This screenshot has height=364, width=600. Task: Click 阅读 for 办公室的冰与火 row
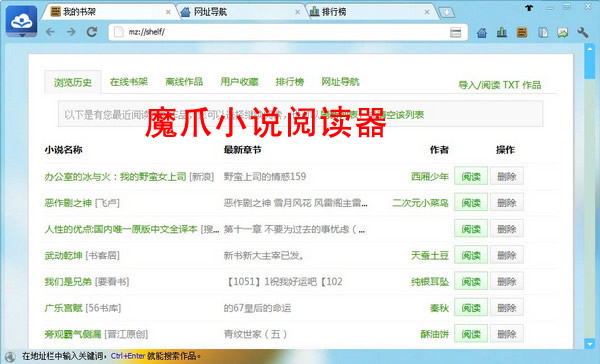(x=471, y=176)
